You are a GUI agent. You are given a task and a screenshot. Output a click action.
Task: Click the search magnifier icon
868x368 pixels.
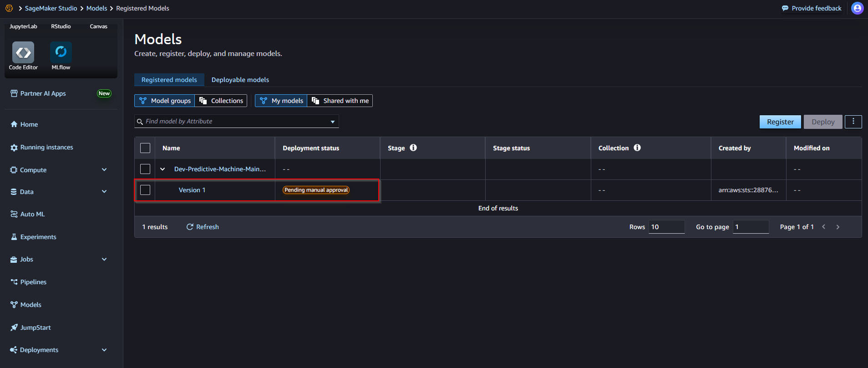pyautogui.click(x=140, y=122)
